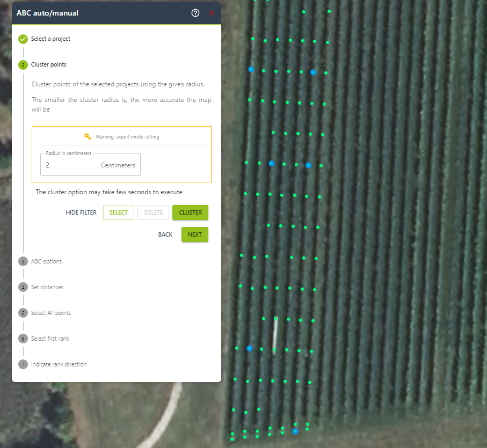Viewport: 487px width, 448px height.
Task: Go to the Select first rank step
Action: pyautogui.click(x=50, y=339)
